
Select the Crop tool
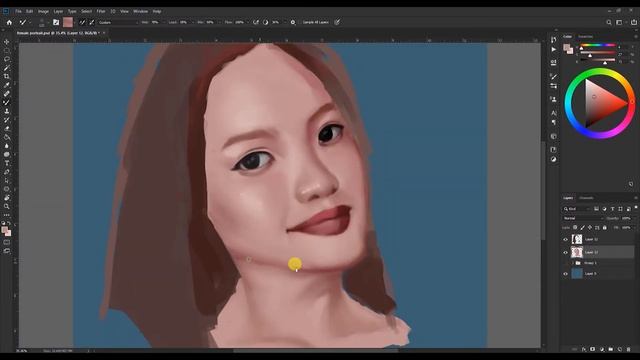point(7,76)
